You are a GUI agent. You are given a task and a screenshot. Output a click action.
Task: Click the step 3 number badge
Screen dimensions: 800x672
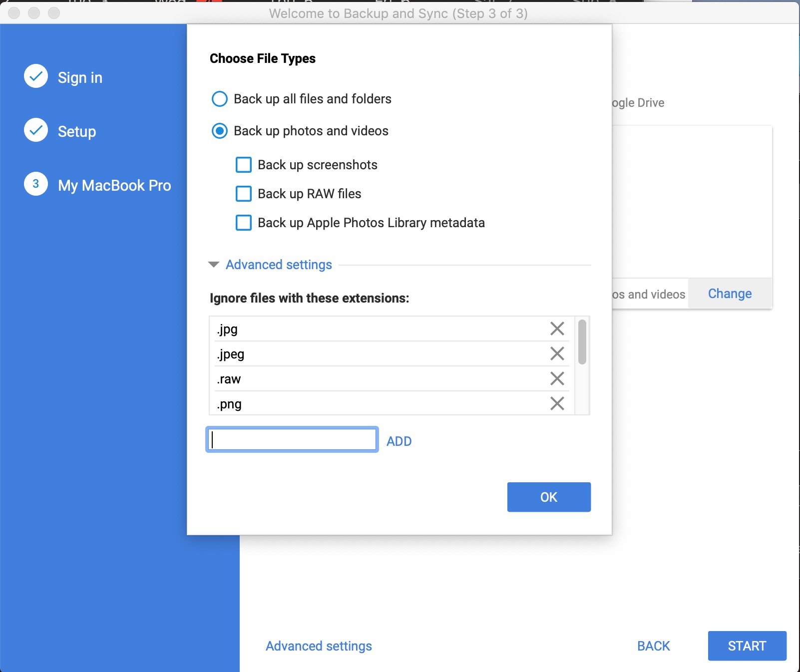pyautogui.click(x=36, y=184)
